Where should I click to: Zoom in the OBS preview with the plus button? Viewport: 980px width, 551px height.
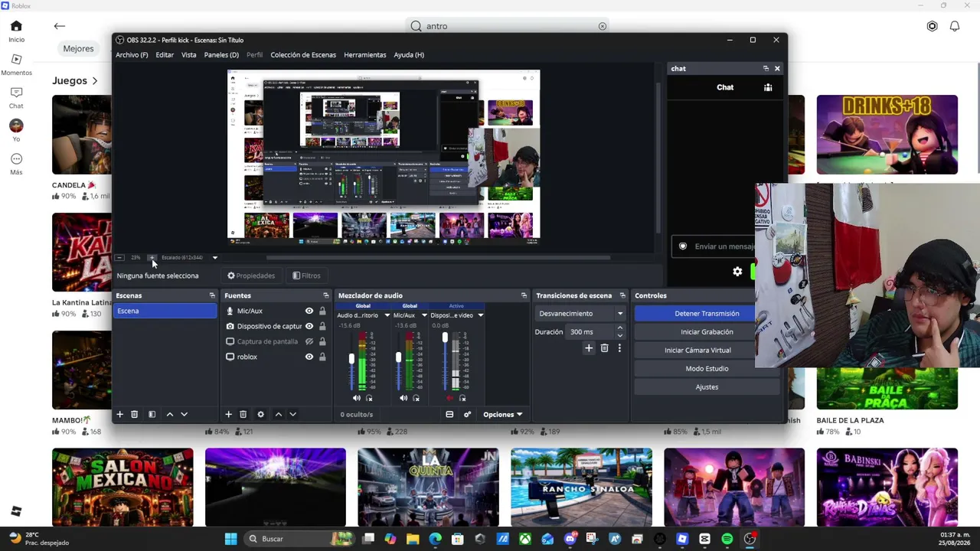[x=152, y=257]
